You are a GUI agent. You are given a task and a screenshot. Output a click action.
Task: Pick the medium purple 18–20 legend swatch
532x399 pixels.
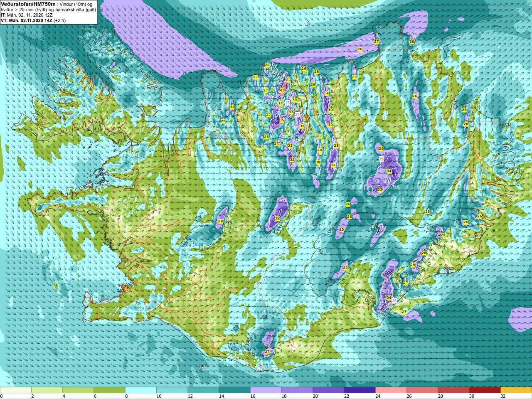coord(297,390)
